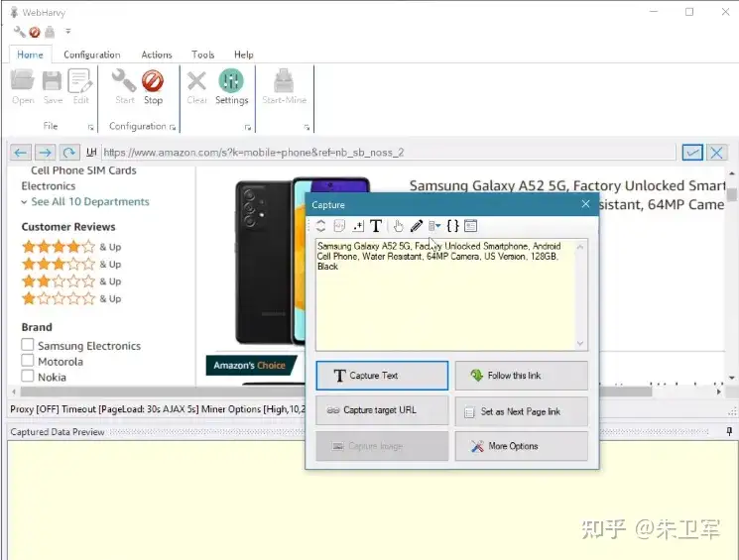Image resolution: width=739 pixels, height=560 pixels.
Task: Click the bold T text icon in Capture toolbar
Action: click(x=376, y=226)
